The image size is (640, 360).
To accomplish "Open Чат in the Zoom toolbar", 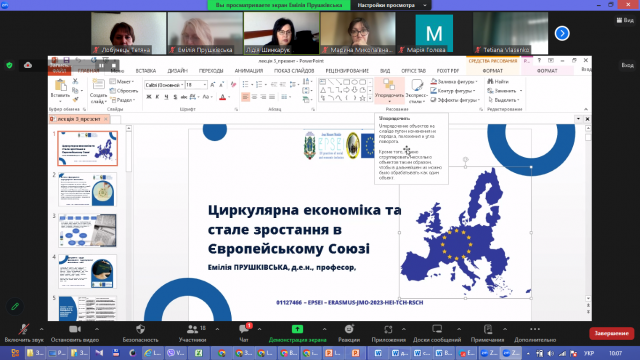I will point(244,333).
